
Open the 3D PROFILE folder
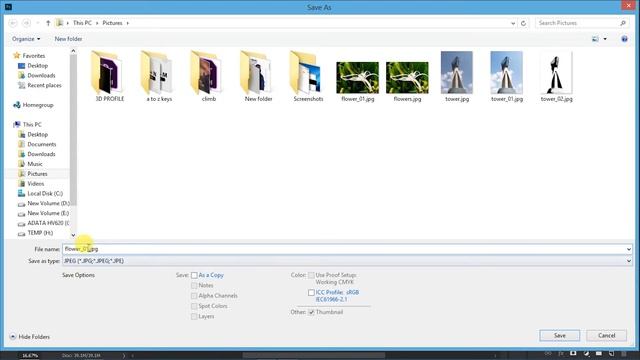click(109, 76)
